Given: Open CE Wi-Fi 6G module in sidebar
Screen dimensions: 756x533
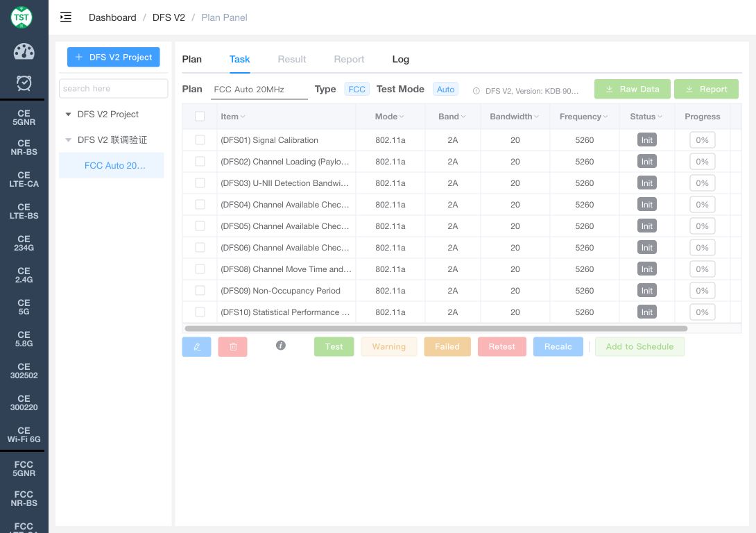Looking at the screenshot, I should [24, 434].
